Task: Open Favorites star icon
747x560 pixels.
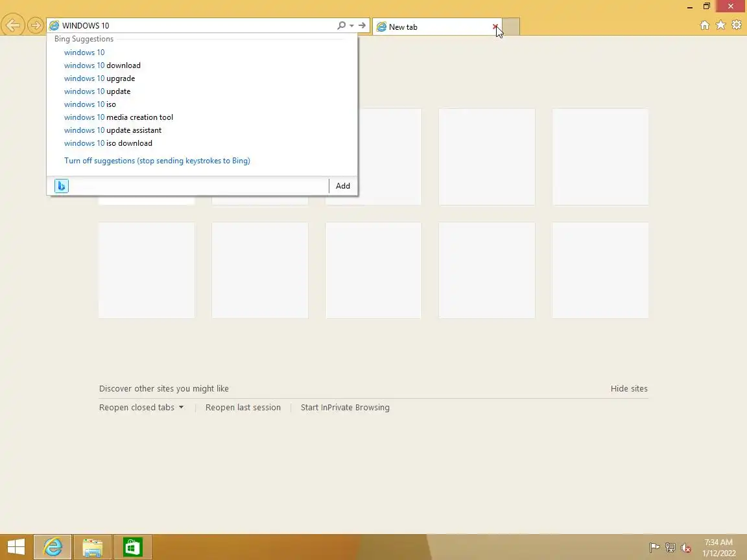Action: [x=721, y=25]
